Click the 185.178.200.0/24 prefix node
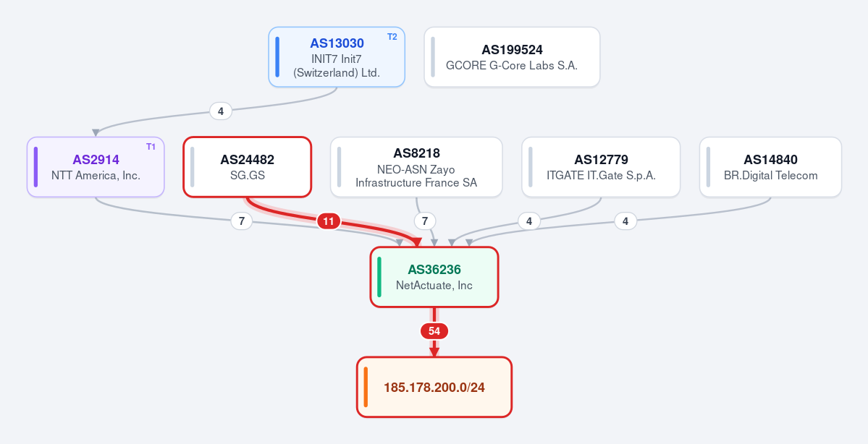This screenshot has width=868, height=444. click(x=434, y=387)
